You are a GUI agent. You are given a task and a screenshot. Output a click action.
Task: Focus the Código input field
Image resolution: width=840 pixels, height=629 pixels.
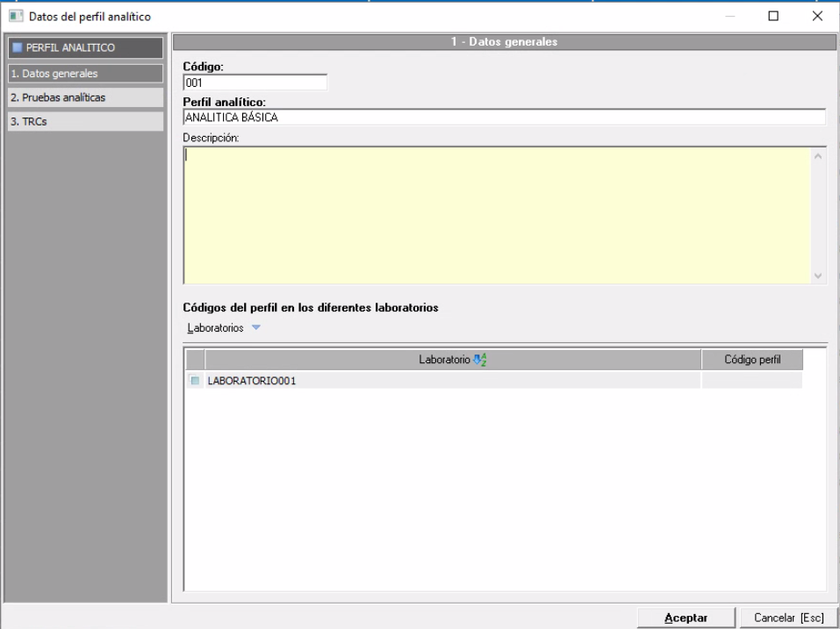pyautogui.click(x=255, y=82)
